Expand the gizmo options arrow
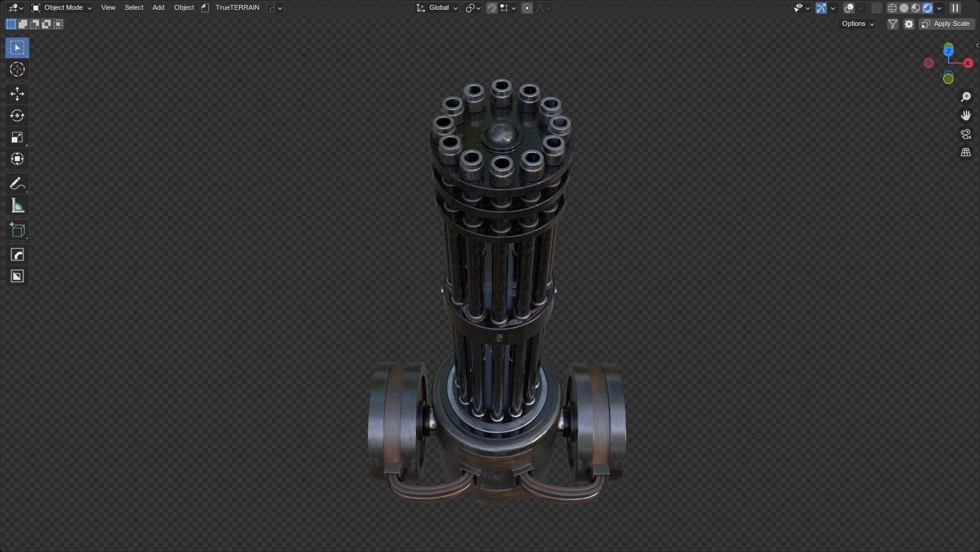The height and width of the screenshot is (552, 980). 833,8
